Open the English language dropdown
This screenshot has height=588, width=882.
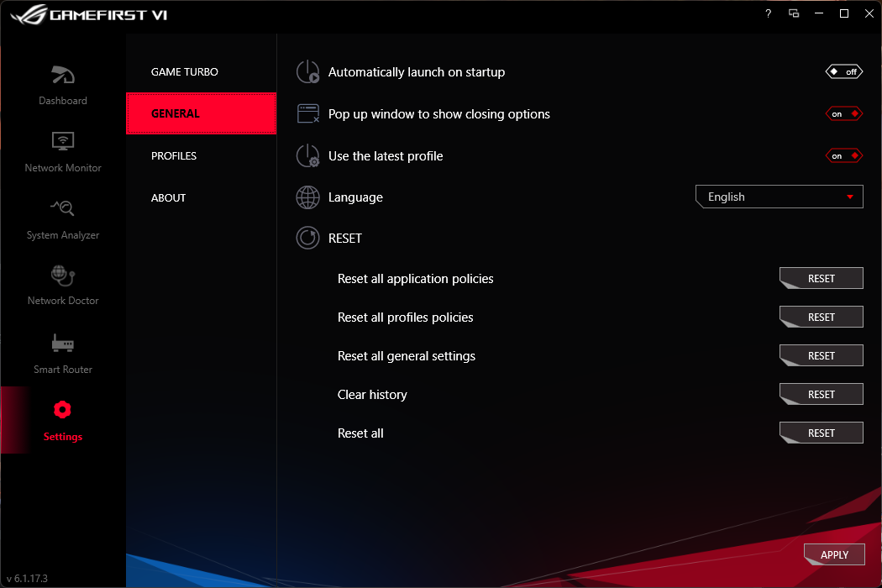(x=779, y=197)
